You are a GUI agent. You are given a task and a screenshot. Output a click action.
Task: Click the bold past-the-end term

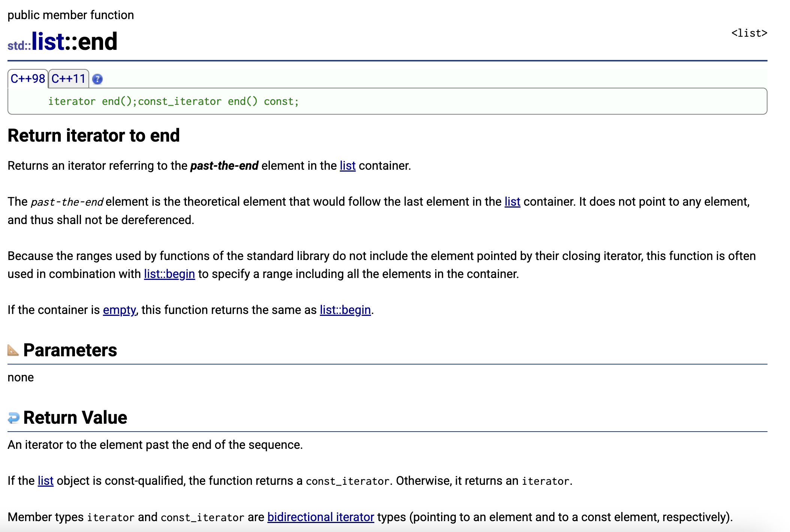tap(224, 166)
